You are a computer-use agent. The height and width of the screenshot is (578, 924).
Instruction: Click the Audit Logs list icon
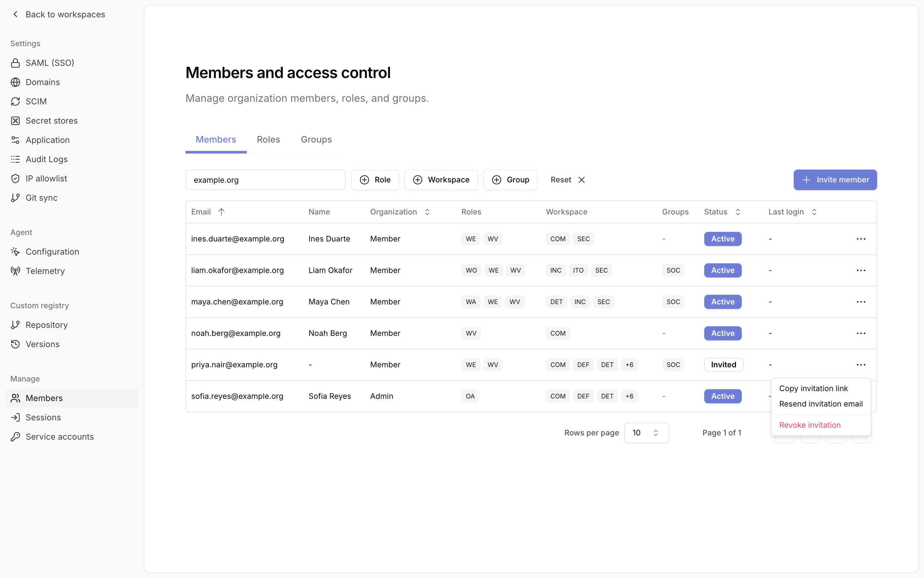click(15, 159)
